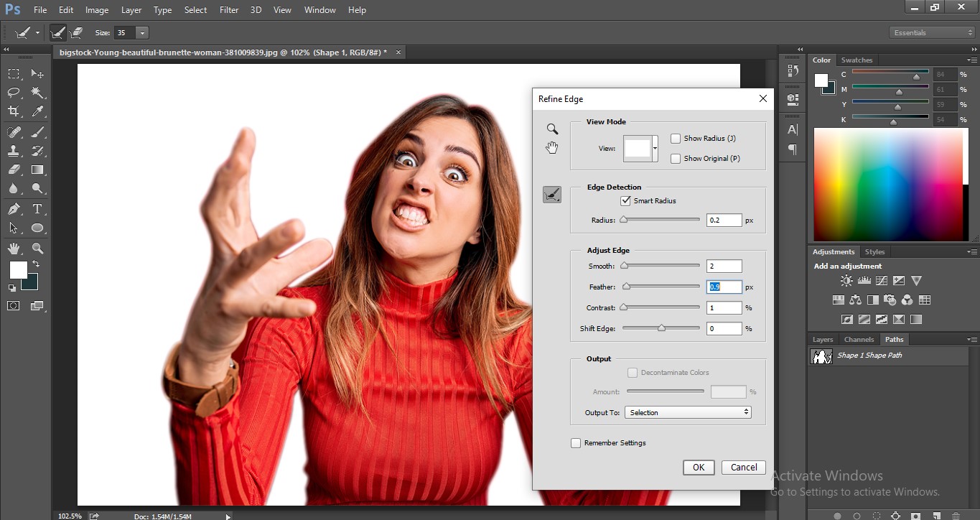Select the Pen tool

[x=13, y=208]
